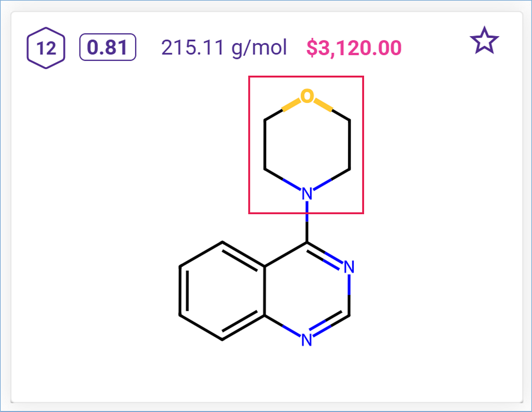
Task: Click the left vertical bond of morpholine
Action: (x=264, y=145)
